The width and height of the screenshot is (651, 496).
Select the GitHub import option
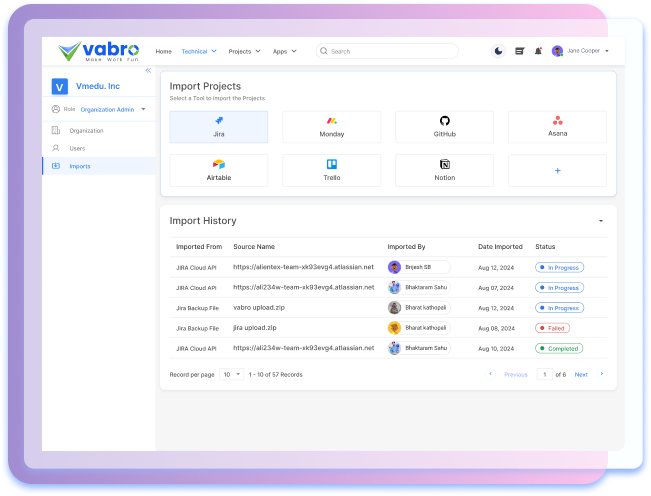[x=444, y=127]
